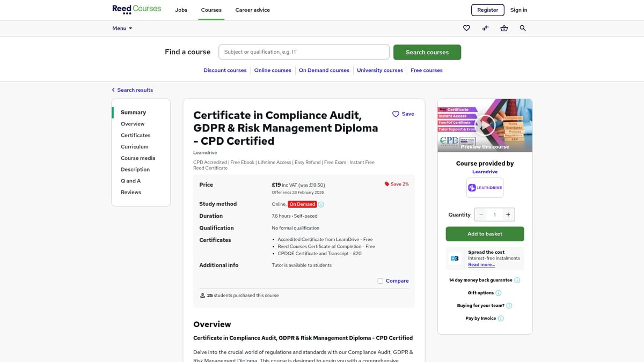Save the course using the heart toggle

396,114
